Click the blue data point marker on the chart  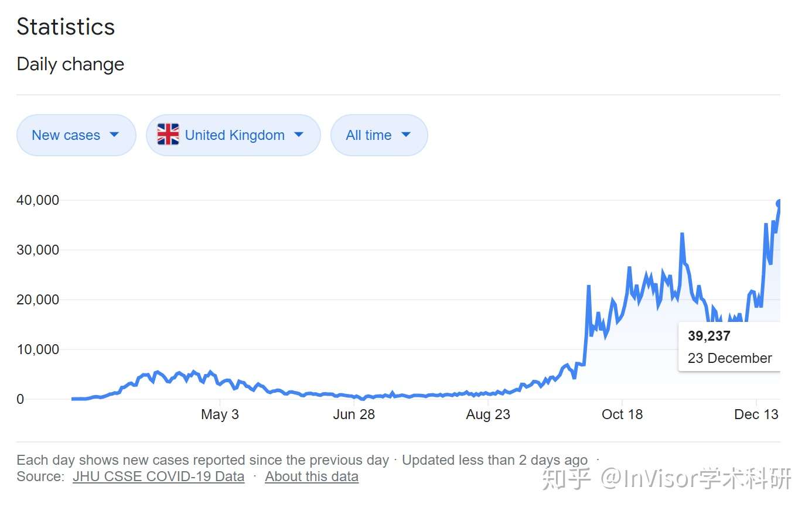click(x=779, y=203)
